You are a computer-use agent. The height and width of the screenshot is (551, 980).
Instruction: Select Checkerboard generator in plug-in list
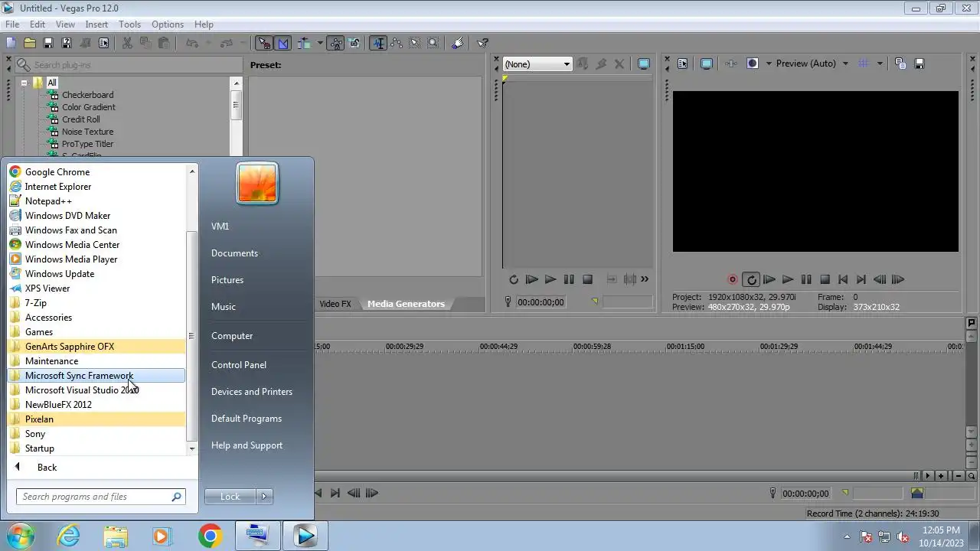pyautogui.click(x=87, y=95)
